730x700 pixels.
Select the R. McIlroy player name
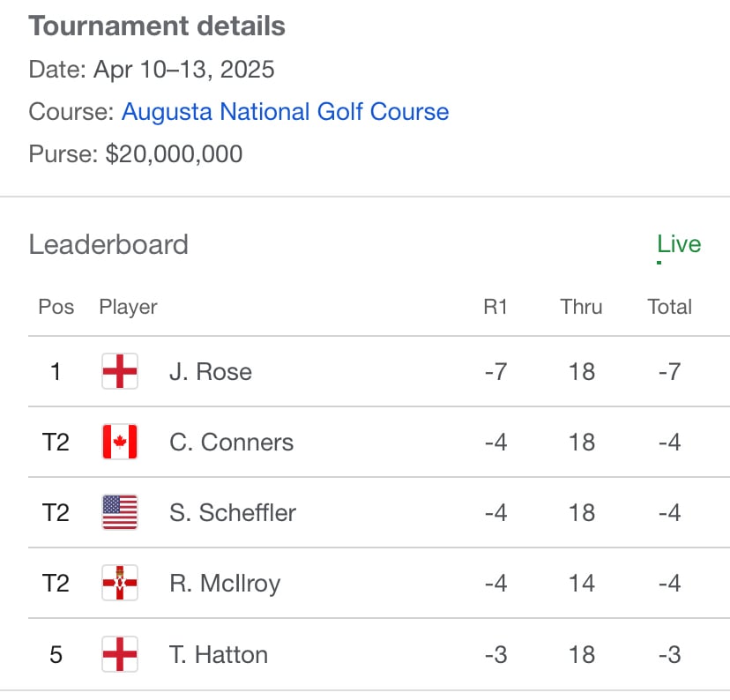225,584
